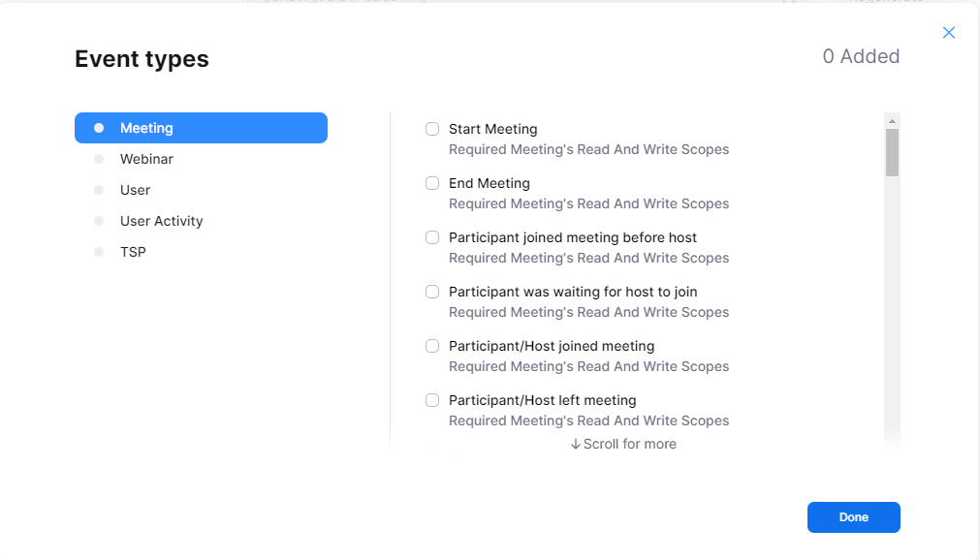This screenshot has height=560, width=980.
Task: Select the TSP category
Action: (133, 252)
